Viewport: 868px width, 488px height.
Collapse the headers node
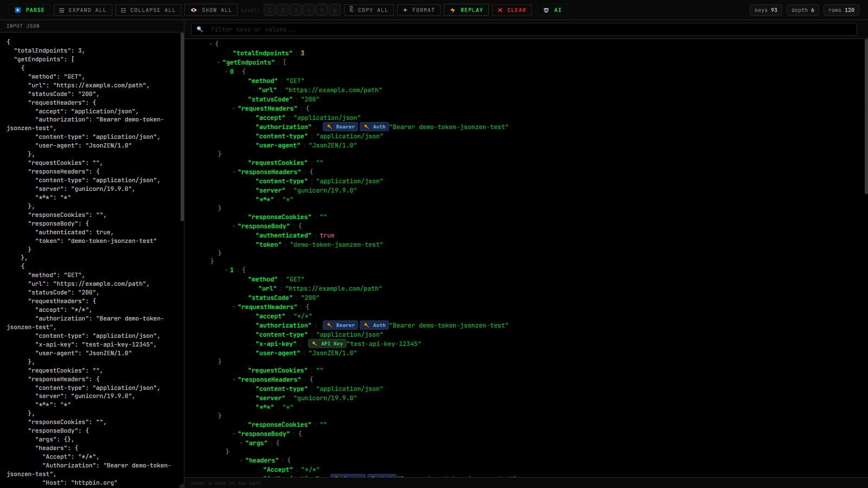[241, 460]
